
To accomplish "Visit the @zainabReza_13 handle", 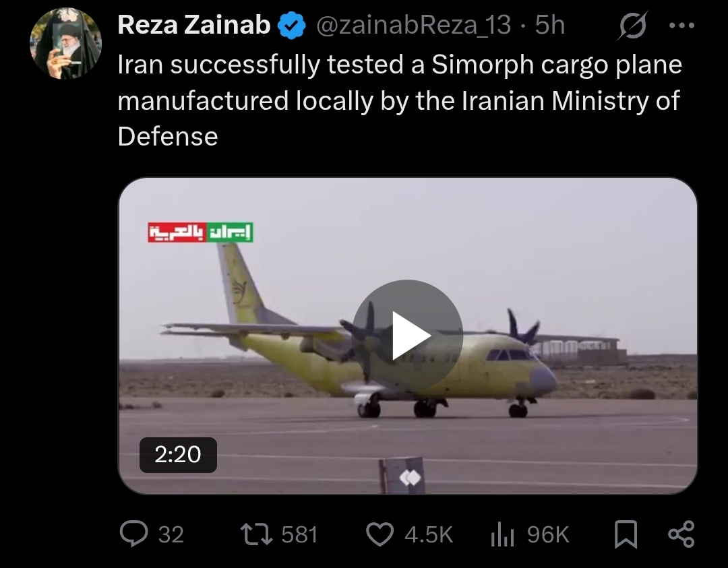I will [x=414, y=25].
